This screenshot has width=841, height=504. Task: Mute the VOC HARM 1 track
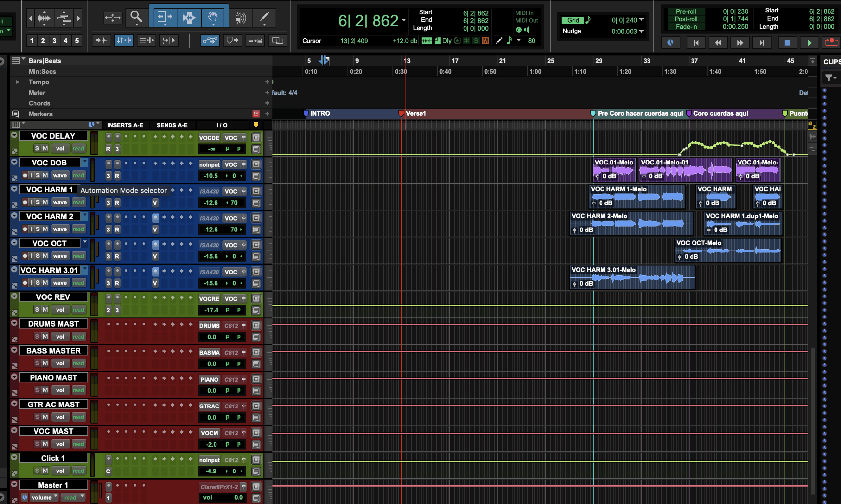(x=45, y=202)
